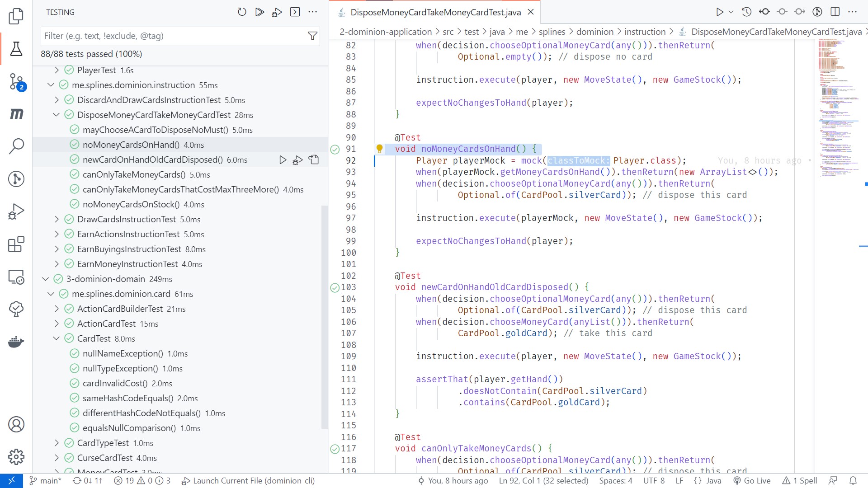The image size is (868, 488).
Task: Open Source Control view with 2 badge
Action: coord(16,82)
